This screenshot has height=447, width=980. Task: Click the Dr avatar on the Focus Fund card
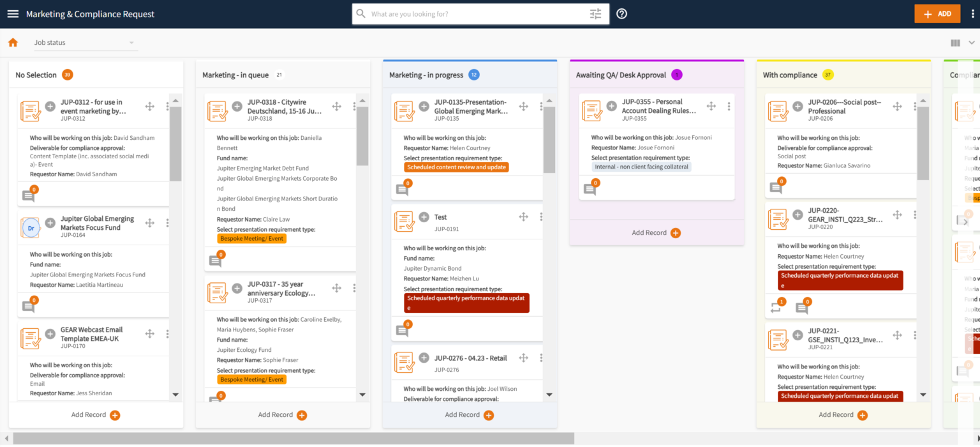pyautogui.click(x=29, y=227)
